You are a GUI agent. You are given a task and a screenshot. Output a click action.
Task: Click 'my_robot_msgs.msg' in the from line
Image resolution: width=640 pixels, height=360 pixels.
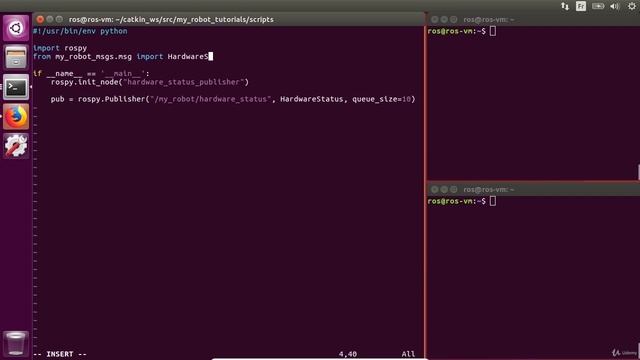93,57
